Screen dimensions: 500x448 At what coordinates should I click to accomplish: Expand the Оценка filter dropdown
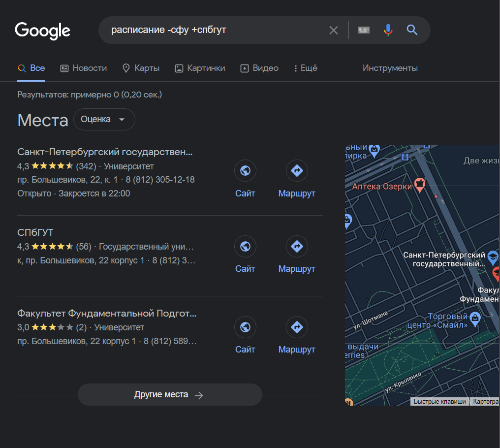tap(104, 119)
